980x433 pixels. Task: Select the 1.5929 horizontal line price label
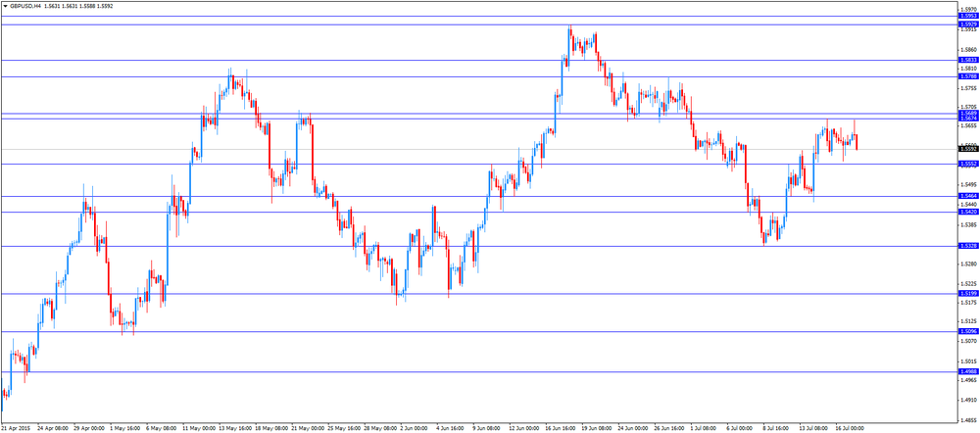[x=967, y=24]
